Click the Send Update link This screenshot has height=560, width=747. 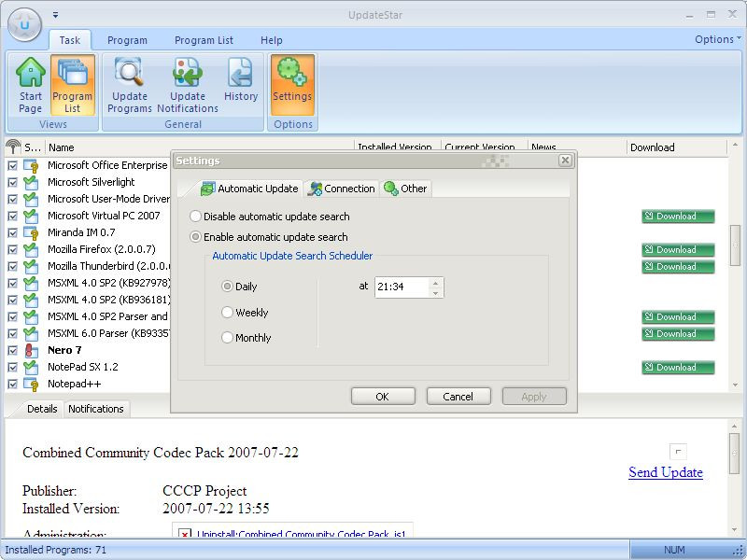pyautogui.click(x=666, y=472)
